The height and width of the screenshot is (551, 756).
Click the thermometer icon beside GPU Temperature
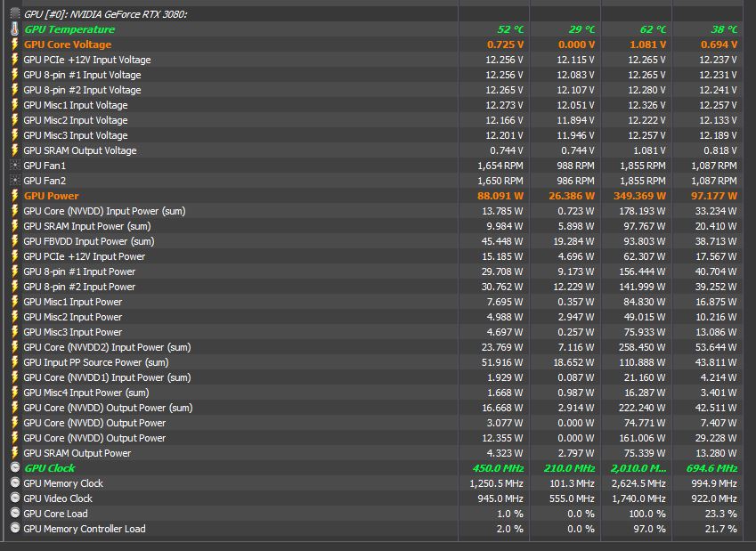(x=15, y=29)
